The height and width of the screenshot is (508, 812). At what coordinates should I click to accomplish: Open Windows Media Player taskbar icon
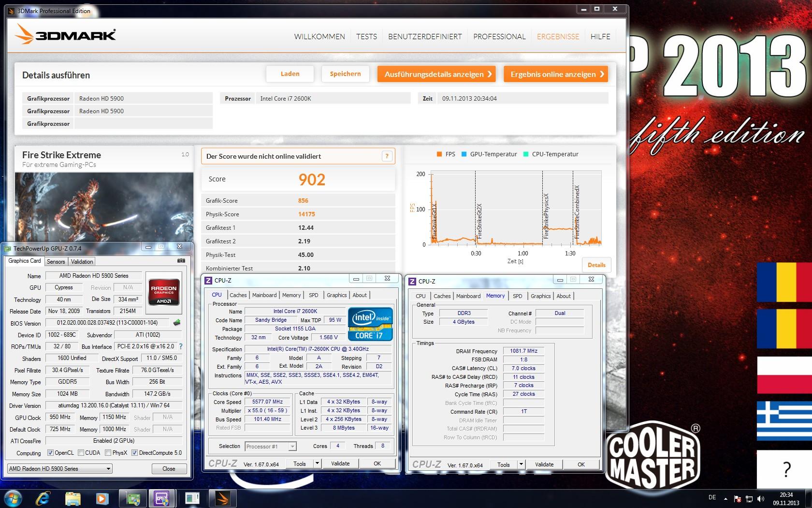(102, 498)
